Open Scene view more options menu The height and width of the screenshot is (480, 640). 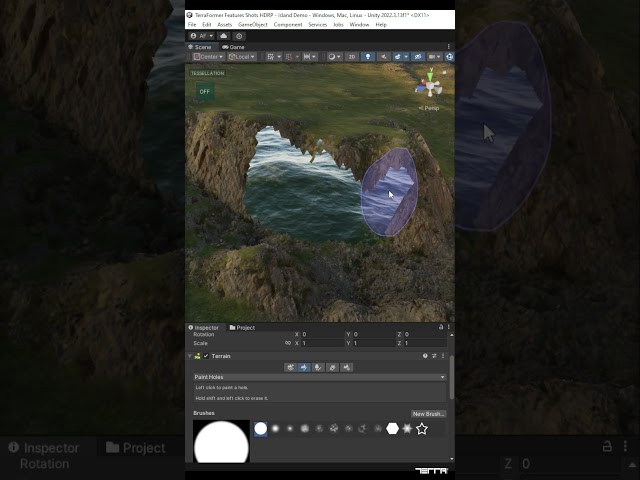[x=449, y=47]
